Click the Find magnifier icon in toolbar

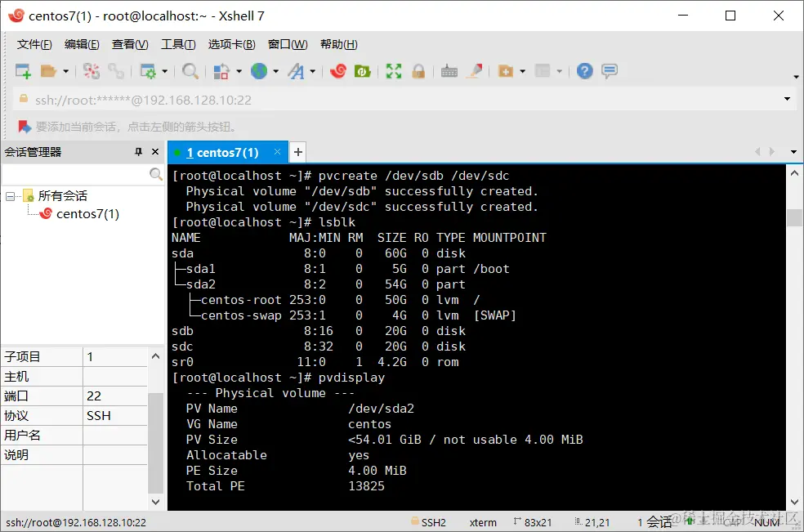pyautogui.click(x=190, y=71)
